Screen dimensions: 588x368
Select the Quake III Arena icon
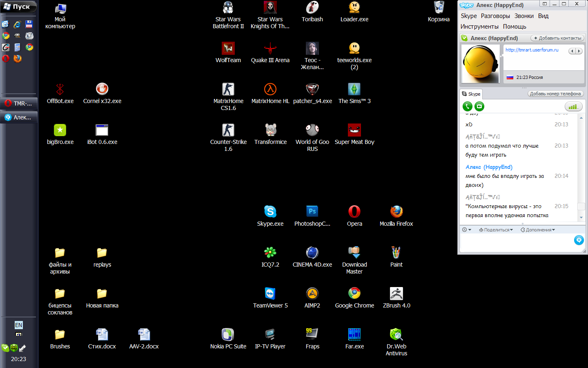pos(270,53)
